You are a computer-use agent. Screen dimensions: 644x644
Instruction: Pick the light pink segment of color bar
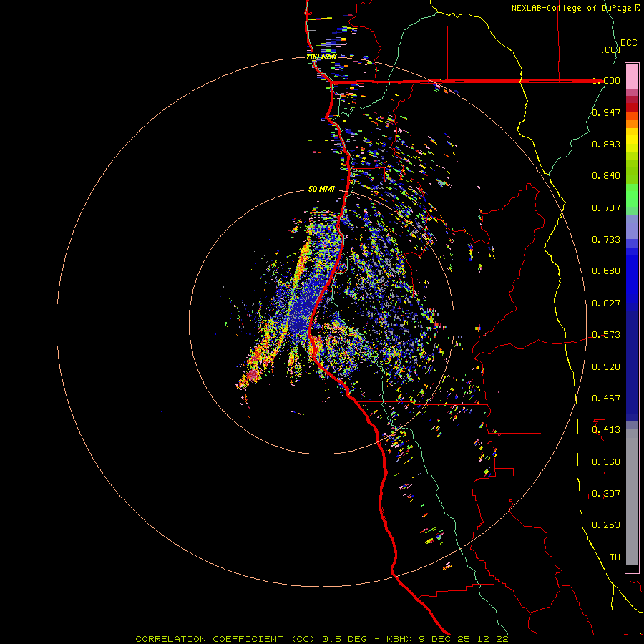(632, 76)
